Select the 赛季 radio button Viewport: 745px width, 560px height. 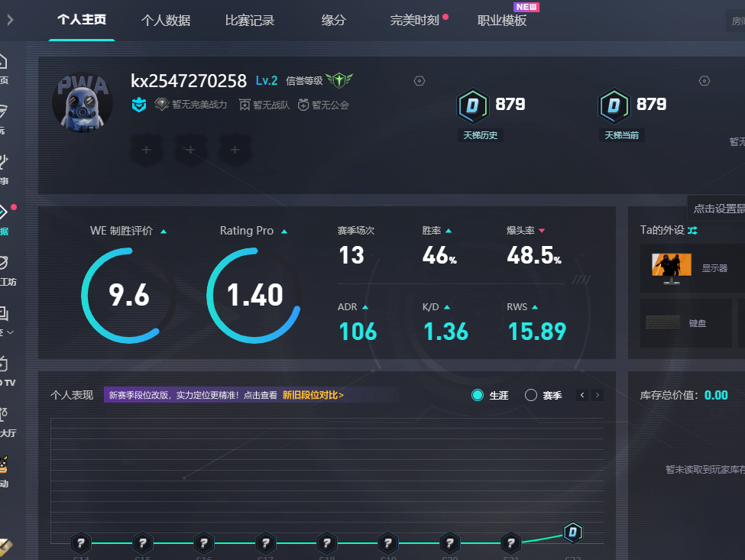tap(531, 395)
